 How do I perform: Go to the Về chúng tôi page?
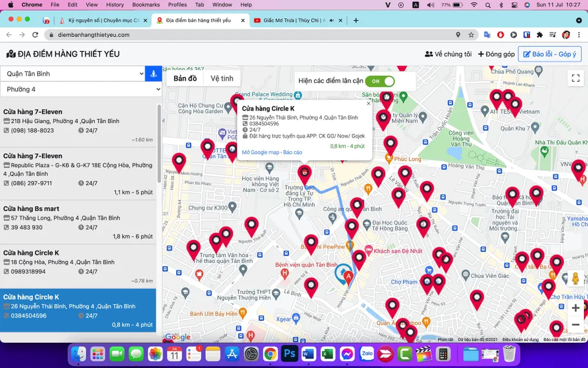pyautogui.click(x=448, y=54)
